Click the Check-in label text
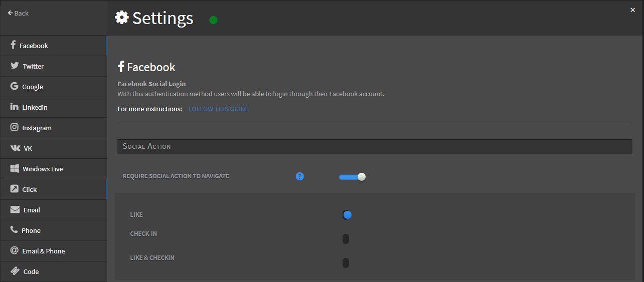Viewport: 644px width, 282px height. [143, 233]
